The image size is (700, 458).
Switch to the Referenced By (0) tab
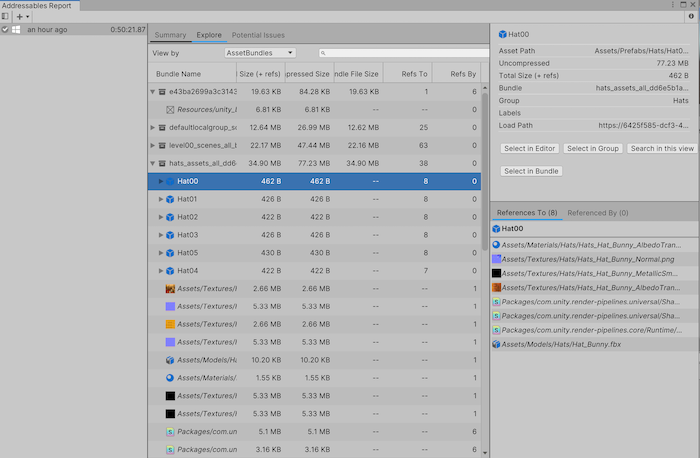pos(597,213)
